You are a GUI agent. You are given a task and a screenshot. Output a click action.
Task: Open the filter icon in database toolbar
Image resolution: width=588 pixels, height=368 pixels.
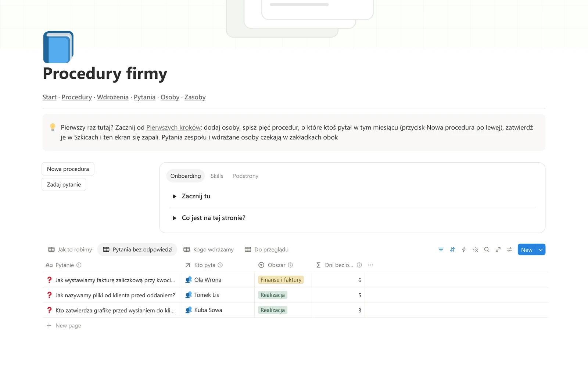pos(441,250)
